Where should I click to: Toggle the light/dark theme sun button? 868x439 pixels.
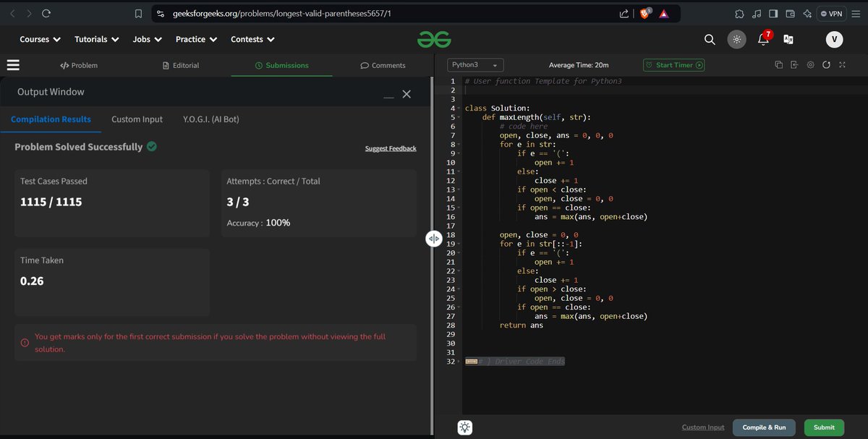pos(736,40)
